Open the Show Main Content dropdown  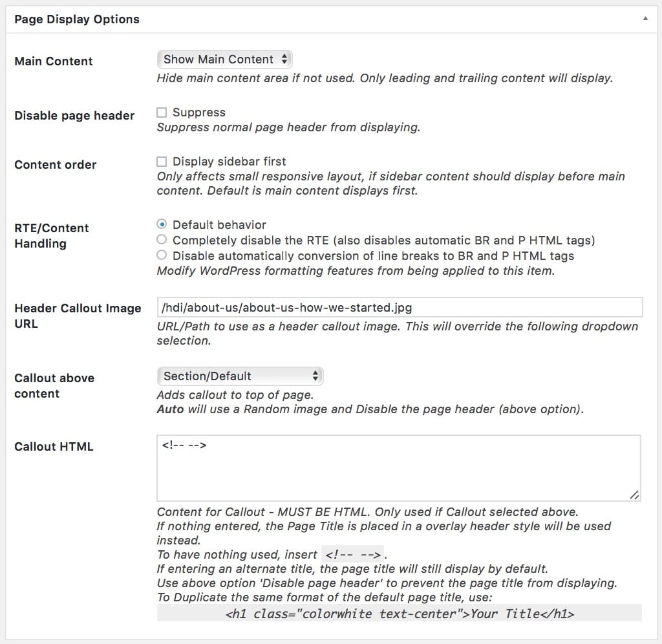tap(224, 59)
